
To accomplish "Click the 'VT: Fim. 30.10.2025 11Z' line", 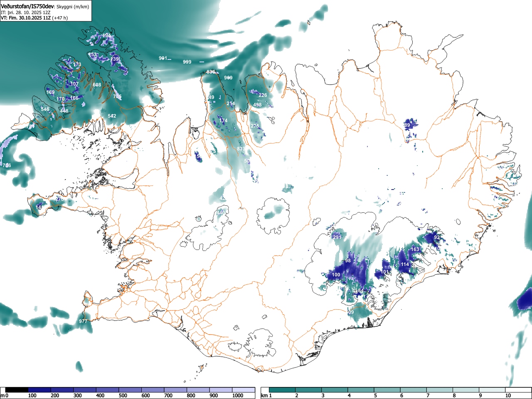I will pyautogui.click(x=26, y=18).
